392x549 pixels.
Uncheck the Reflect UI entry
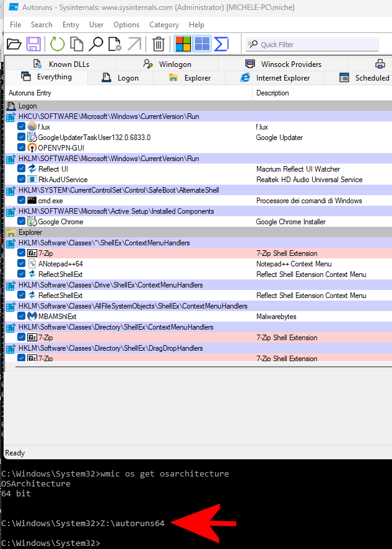point(21,169)
